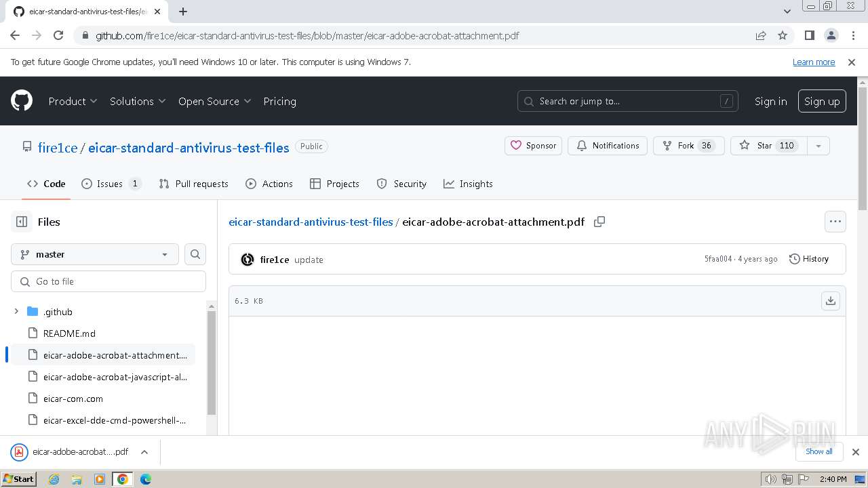
Task: Open Projects tab
Action: pos(334,184)
